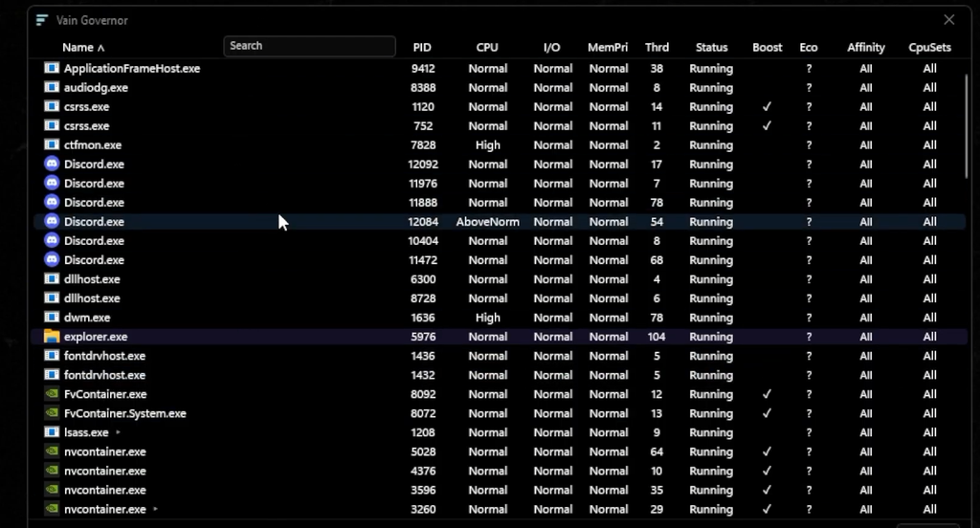
Task: Click dwm.exe process icon
Action: click(52, 318)
